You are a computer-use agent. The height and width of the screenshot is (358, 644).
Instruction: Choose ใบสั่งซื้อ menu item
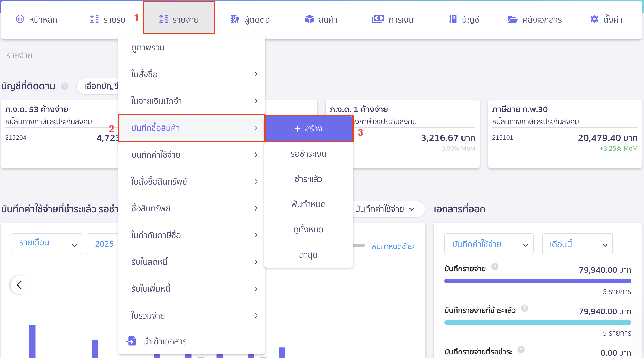point(192,74)
